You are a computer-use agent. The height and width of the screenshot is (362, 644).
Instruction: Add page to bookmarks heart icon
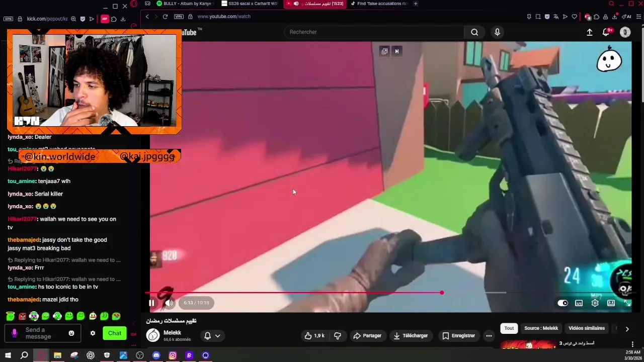[574, 17]
